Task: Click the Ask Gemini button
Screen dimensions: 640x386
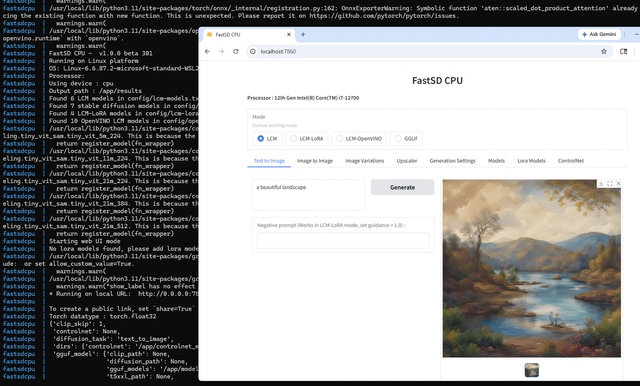Action: point(599,34)
